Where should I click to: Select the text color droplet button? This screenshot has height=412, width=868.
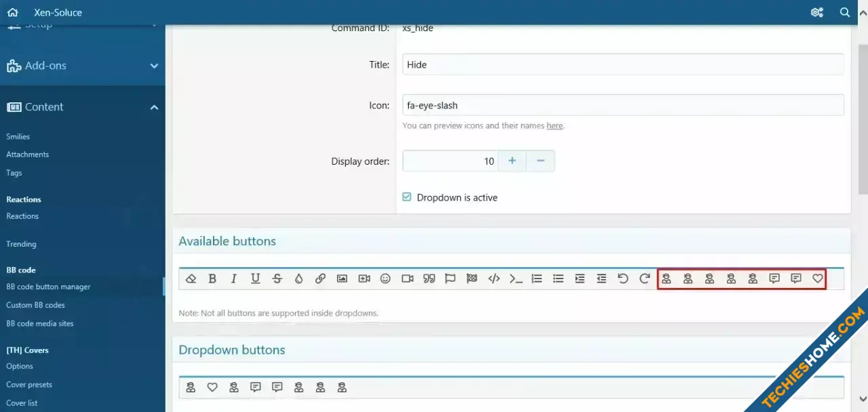(299, 279)
